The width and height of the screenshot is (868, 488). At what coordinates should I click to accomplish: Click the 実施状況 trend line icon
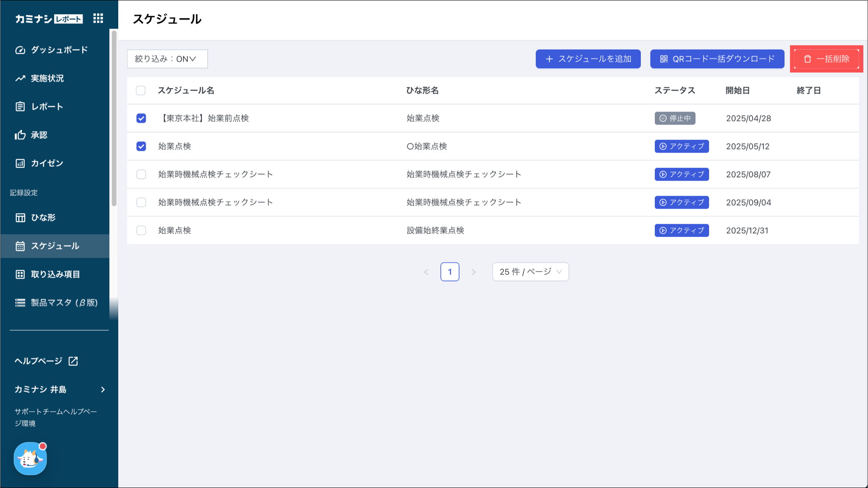pyautogui.click(x=20, y=78)
